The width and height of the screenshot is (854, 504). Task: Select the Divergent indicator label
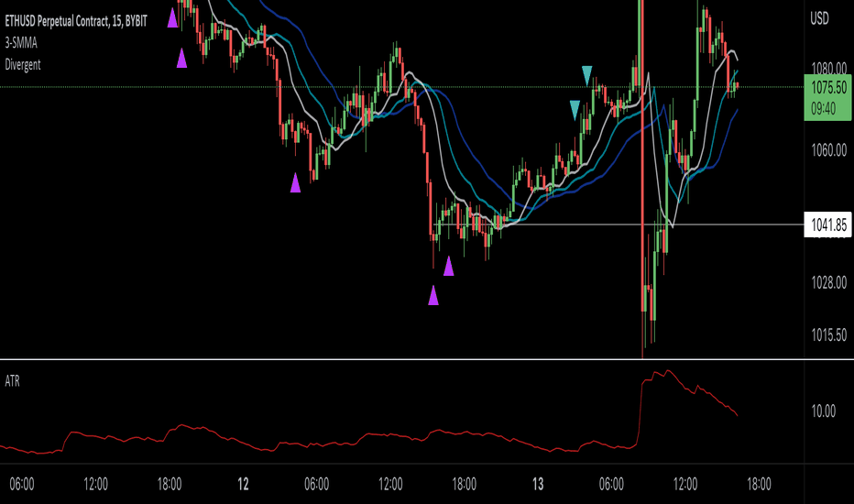click(x=23, y=64)
